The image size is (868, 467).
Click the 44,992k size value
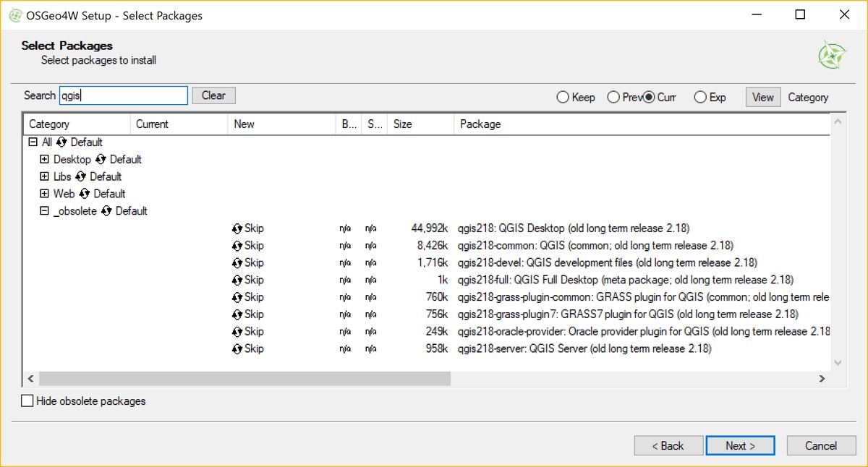[430, 228]
